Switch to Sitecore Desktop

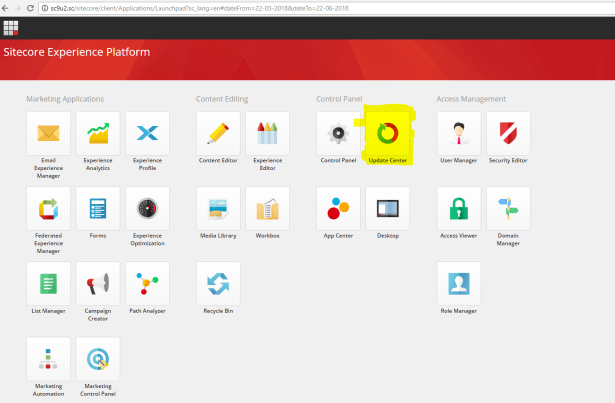(x=388, y=208)
